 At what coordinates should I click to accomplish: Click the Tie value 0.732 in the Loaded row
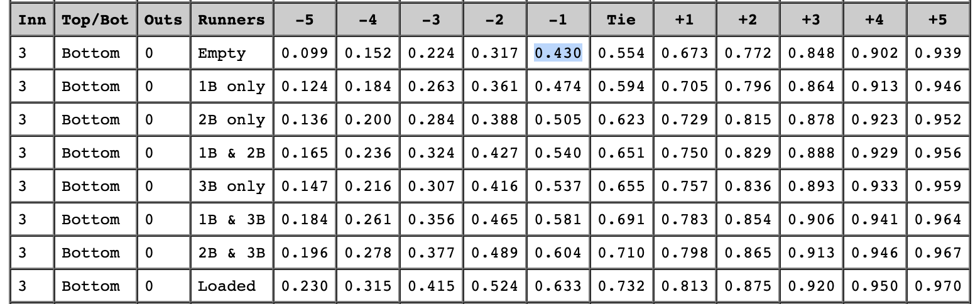click(x=621, y=286)
